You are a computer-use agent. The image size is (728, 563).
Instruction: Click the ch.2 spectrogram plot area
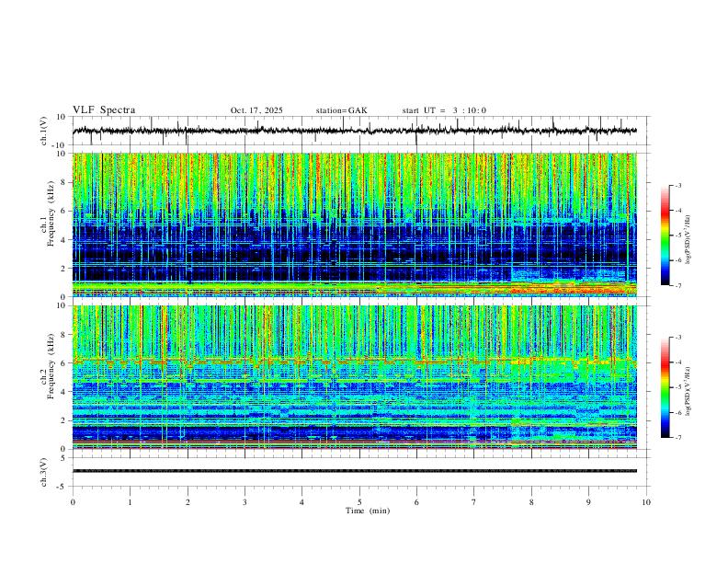(355, 377)
